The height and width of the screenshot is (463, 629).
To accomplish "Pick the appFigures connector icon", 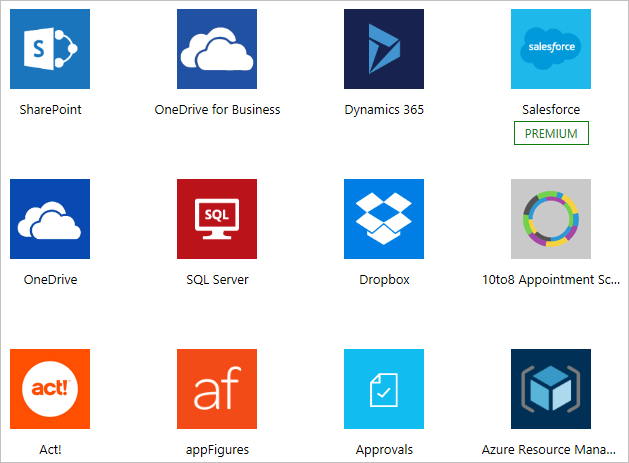I will click(x=217, y=389).
